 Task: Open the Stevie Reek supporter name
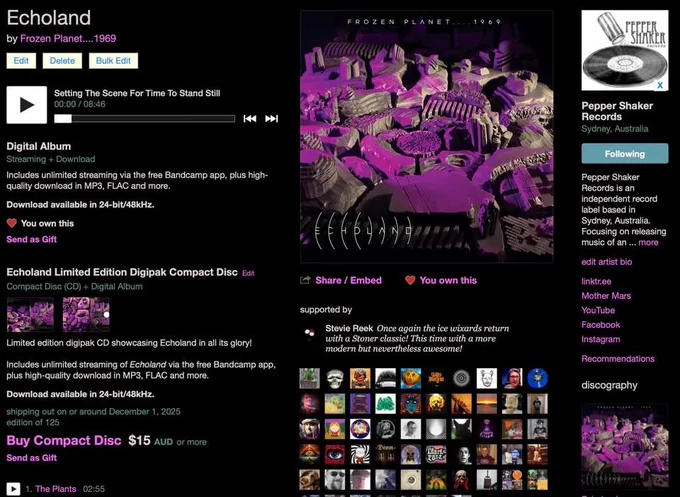coord(349,328)
